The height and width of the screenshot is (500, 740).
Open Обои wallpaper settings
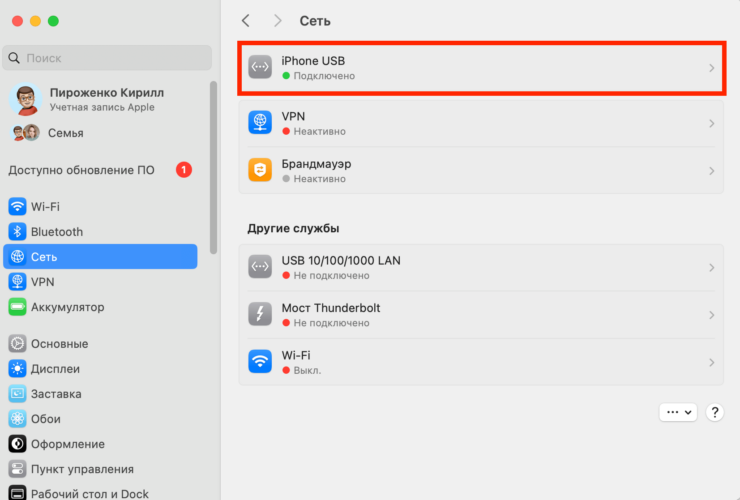(x=45, y=419)
